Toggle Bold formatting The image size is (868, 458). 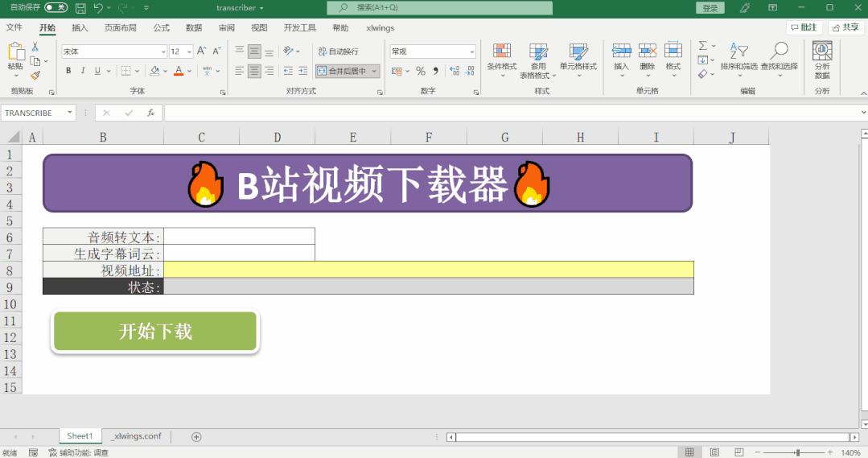pyautogui.click(x=68, y=71)
